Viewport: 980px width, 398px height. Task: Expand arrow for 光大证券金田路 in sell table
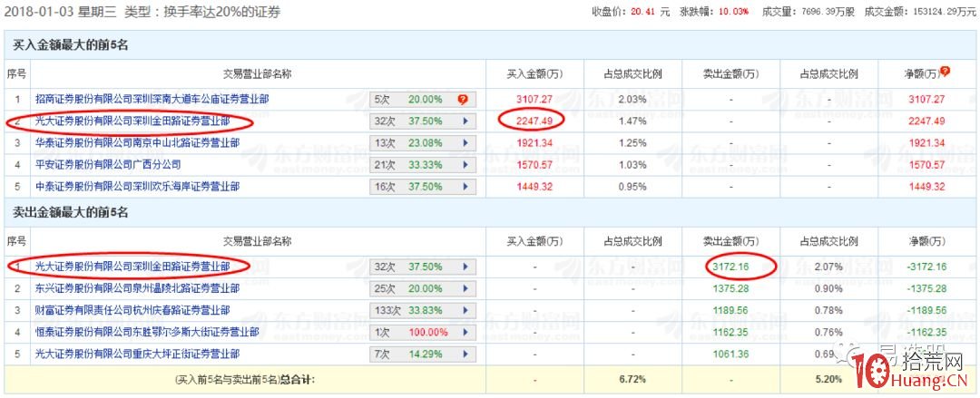tap(465, 267)
